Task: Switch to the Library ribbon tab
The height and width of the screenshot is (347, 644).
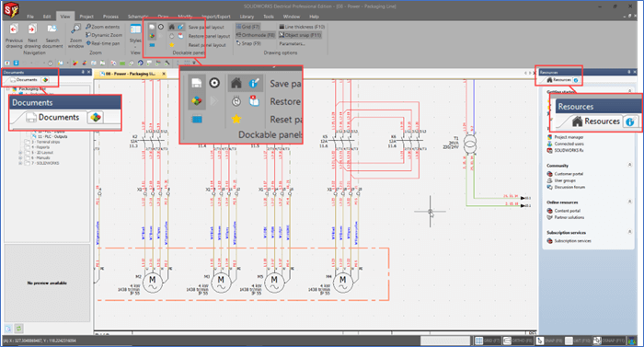Action: 247,17
